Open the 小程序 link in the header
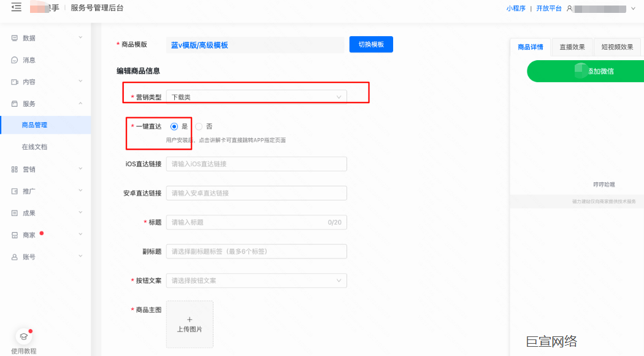This screenshot has height=356, width=644. pyautogui.click(x=516, y=8)
